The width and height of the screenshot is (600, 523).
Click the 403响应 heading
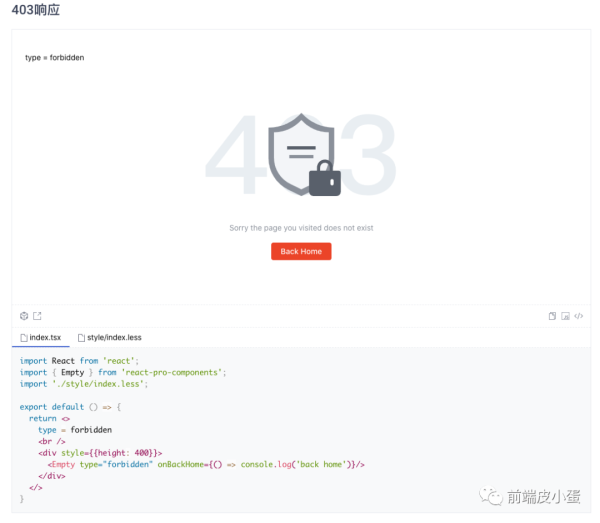tap(36, 10)
